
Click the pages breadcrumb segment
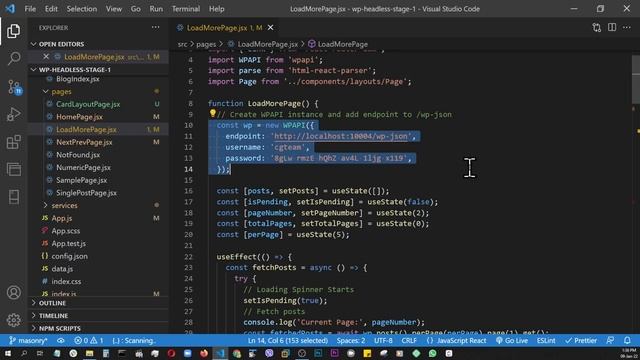[x=206, y=44]
